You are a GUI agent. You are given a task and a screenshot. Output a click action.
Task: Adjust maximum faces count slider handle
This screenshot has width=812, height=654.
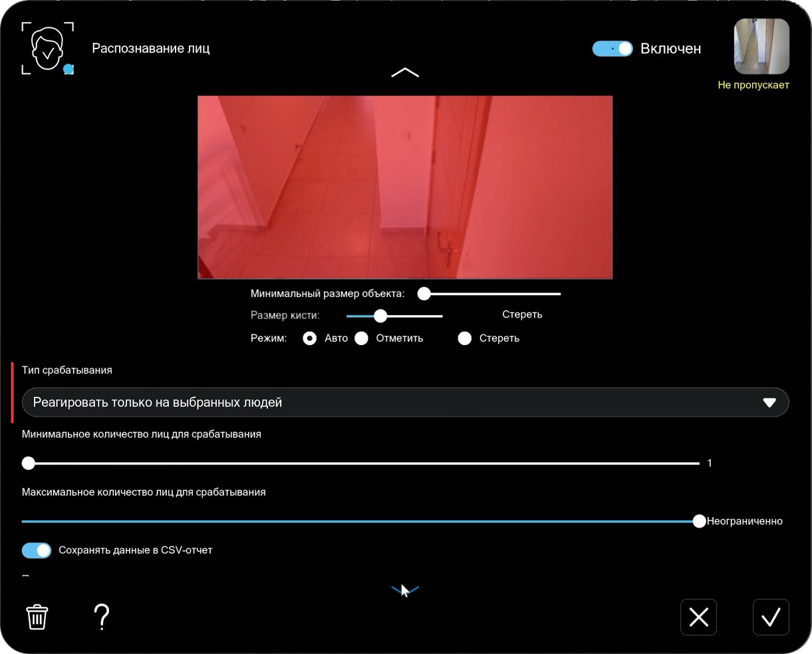click(x=699, y=522)
